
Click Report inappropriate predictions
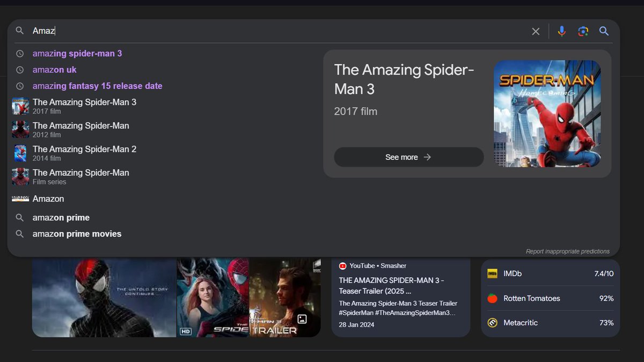(568, 251)
